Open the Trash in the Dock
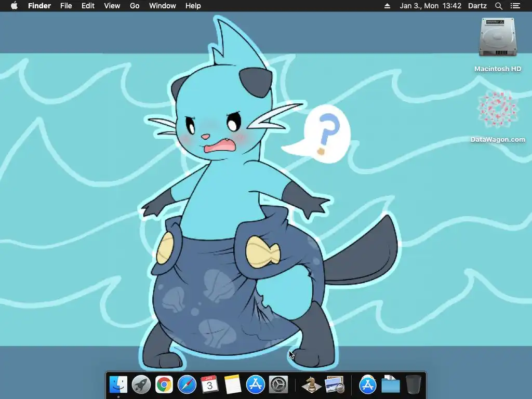The height and width of the screenshot is (399, 532). (413, 384)
